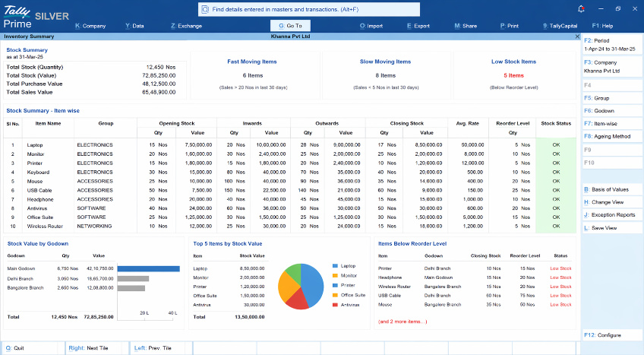Click the green OK status for Laptop
Image resolution: width=644 pixels, height=355 pixels.
tap(556, 145)
